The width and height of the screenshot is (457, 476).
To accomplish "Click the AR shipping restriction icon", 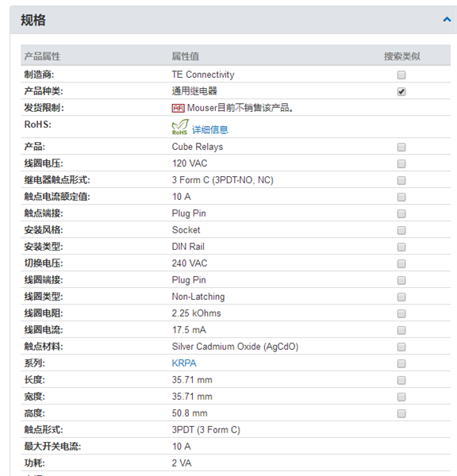I will (178, 108).
